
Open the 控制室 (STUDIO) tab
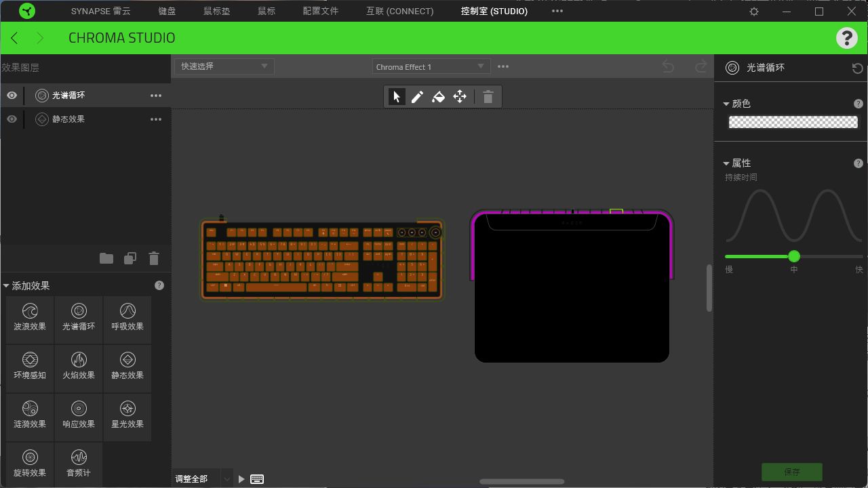[x=494, y=12]
